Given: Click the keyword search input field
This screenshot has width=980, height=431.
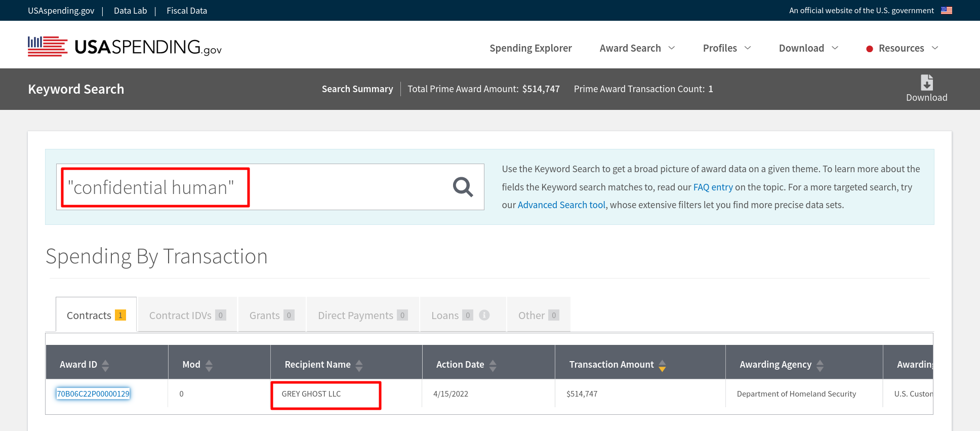Looking at the screenshot, I should coord(270,187).
